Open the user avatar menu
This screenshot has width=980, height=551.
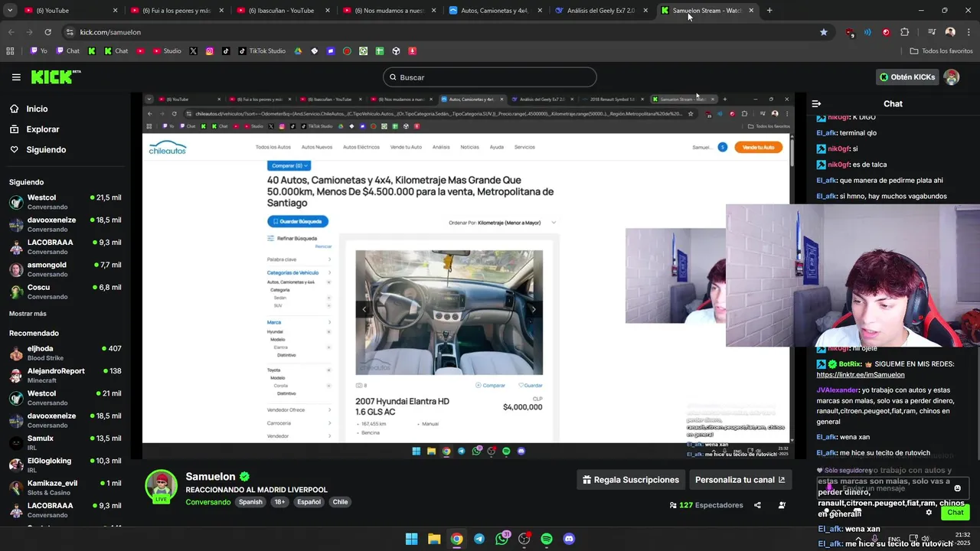[952, 77]
